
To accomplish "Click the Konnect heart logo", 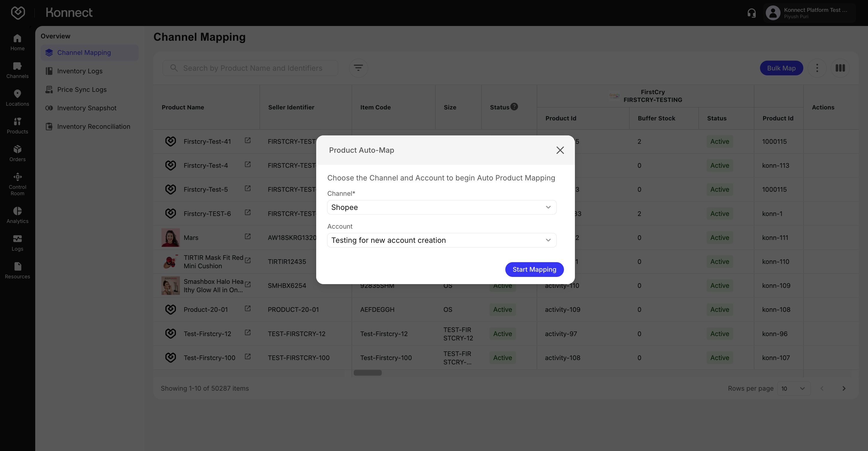I will tap(18, 13).
